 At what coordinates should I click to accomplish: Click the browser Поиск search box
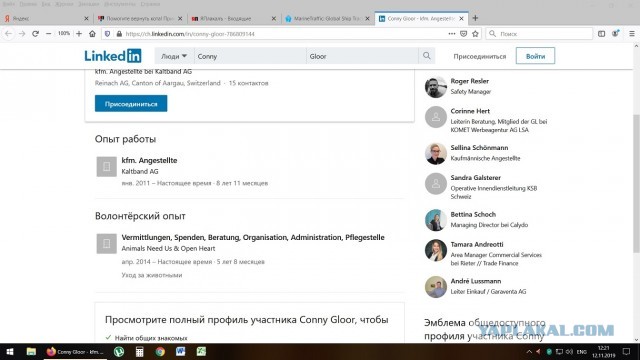539,34
